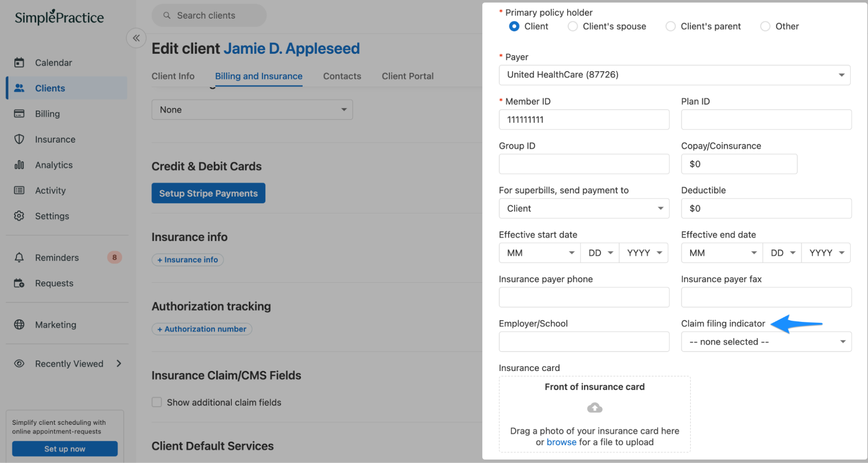Click the browse link to upload file

(x=561, y=442)
